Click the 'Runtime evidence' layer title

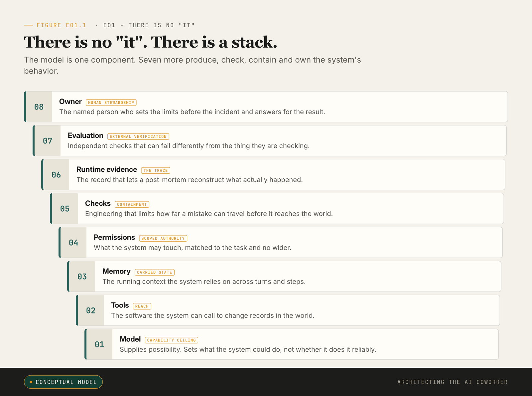click(107, 169)
